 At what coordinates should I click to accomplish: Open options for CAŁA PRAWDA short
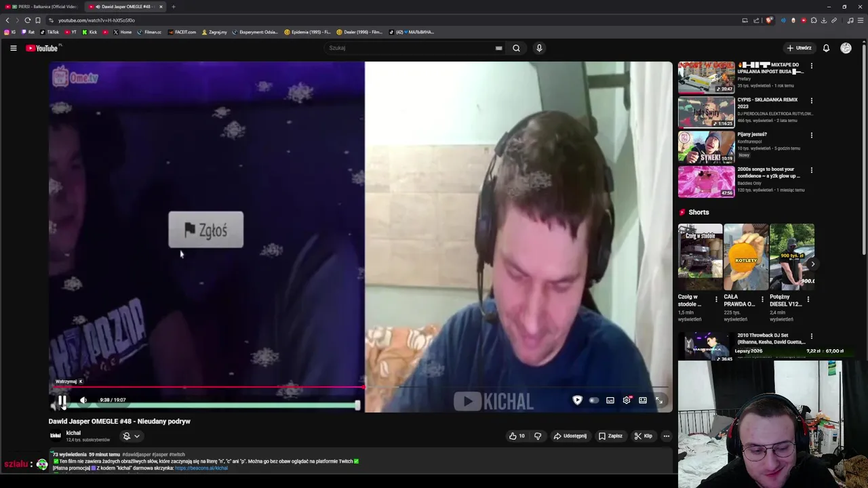pos(762,299)
